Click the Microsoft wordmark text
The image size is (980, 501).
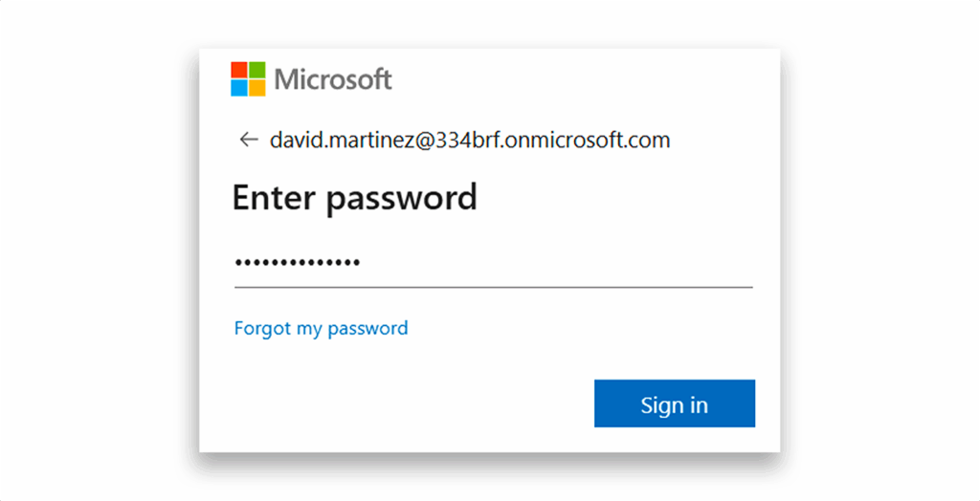tap(333, 79)
